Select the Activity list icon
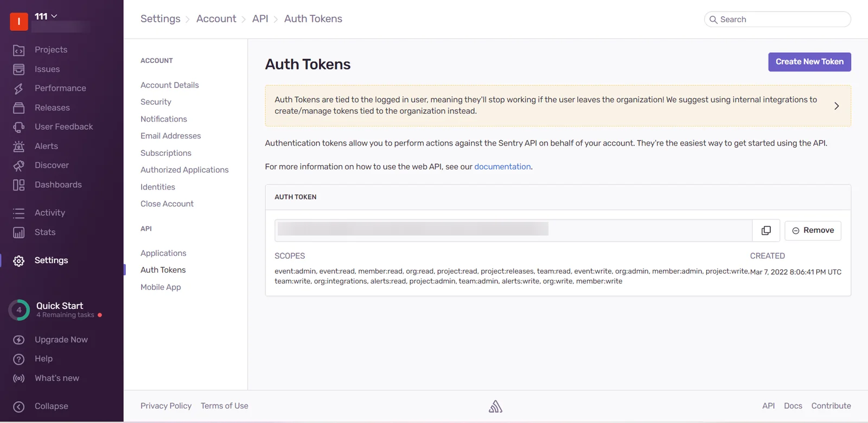The image size is (868, 423). point(18,213)
